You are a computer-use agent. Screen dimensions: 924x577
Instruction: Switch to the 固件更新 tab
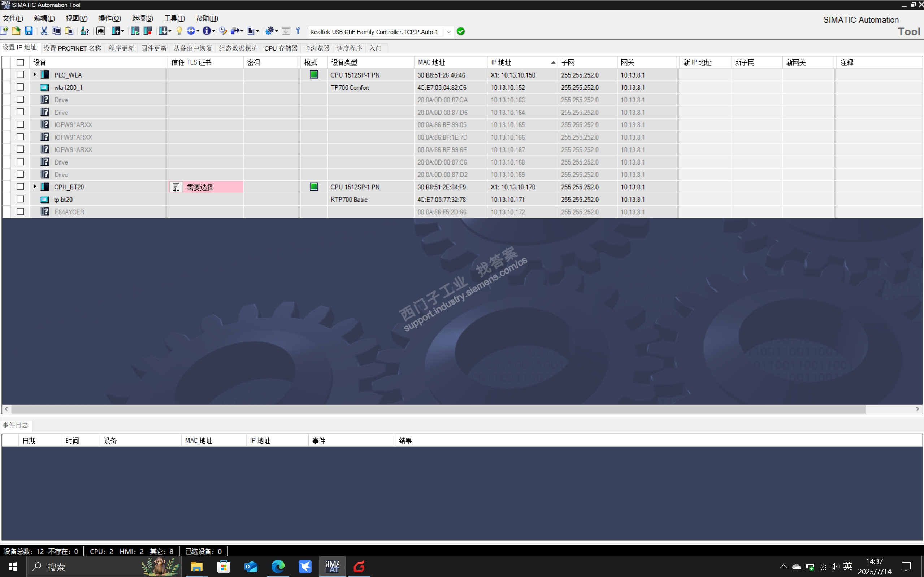(153, 48)
